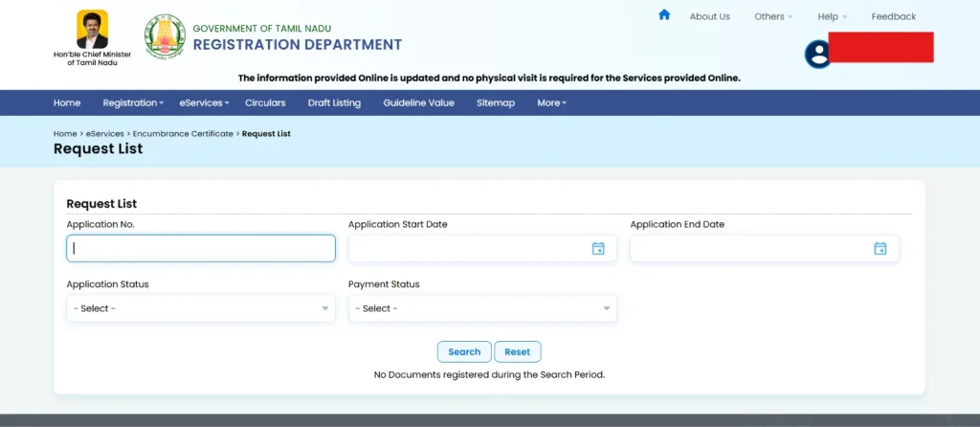Click the Encumbrance Certificate breadcrumb link

(183, 134)
